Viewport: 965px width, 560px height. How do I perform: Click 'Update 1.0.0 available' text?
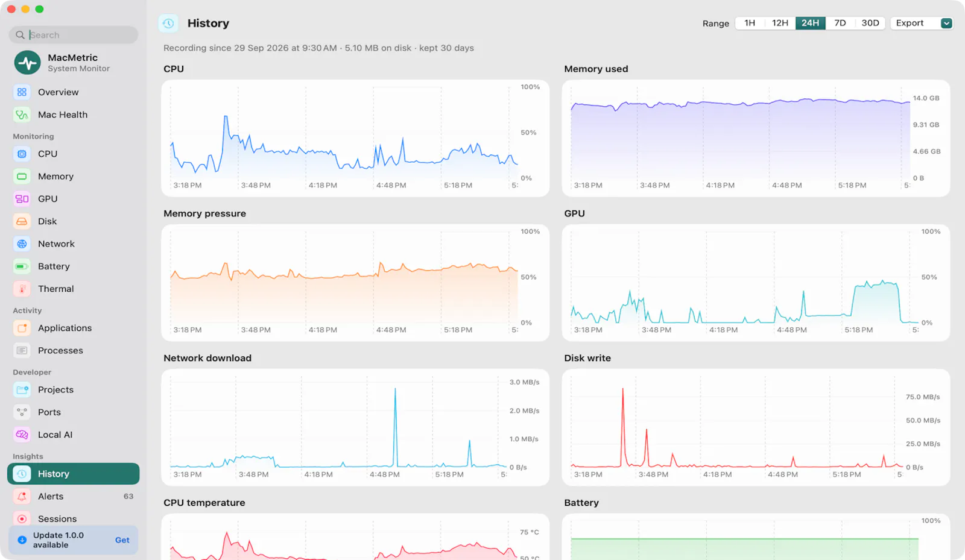[59, 540]
